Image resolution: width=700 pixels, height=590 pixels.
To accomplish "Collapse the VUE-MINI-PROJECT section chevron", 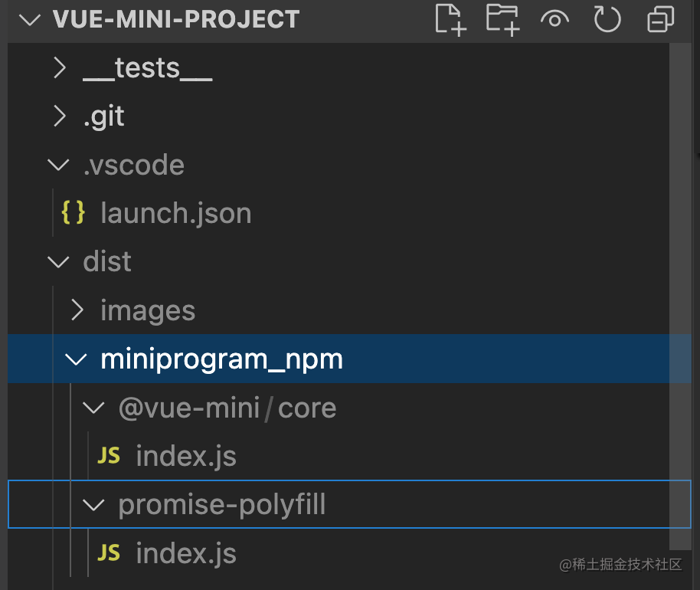I will [30, 20].
